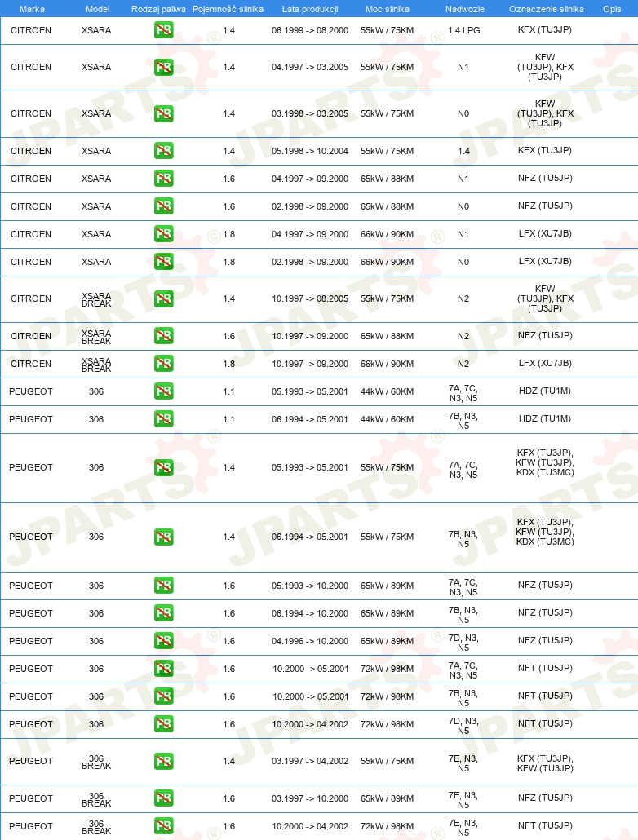Click petrol icon in Xsara 1.4 04.1997 -> 03.2005 row
The width and height of the screenshot is (638, 840).
163,68
